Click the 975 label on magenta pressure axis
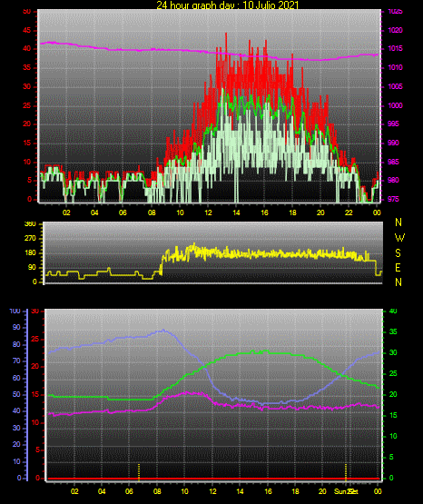The width and height of the screenshot is (423, 504). pyautogui.click(x=393, y=199)
